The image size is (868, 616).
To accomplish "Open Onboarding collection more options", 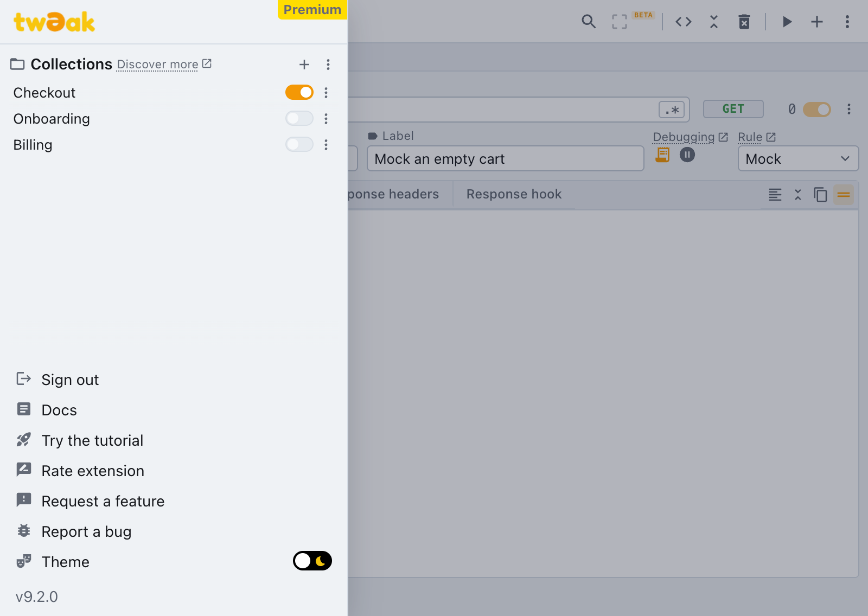I will (x=326, y=119).
